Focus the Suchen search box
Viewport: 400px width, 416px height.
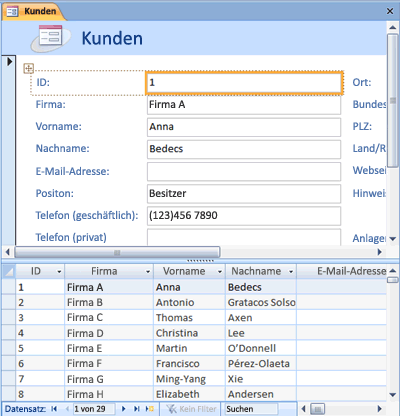pos(251,409)
